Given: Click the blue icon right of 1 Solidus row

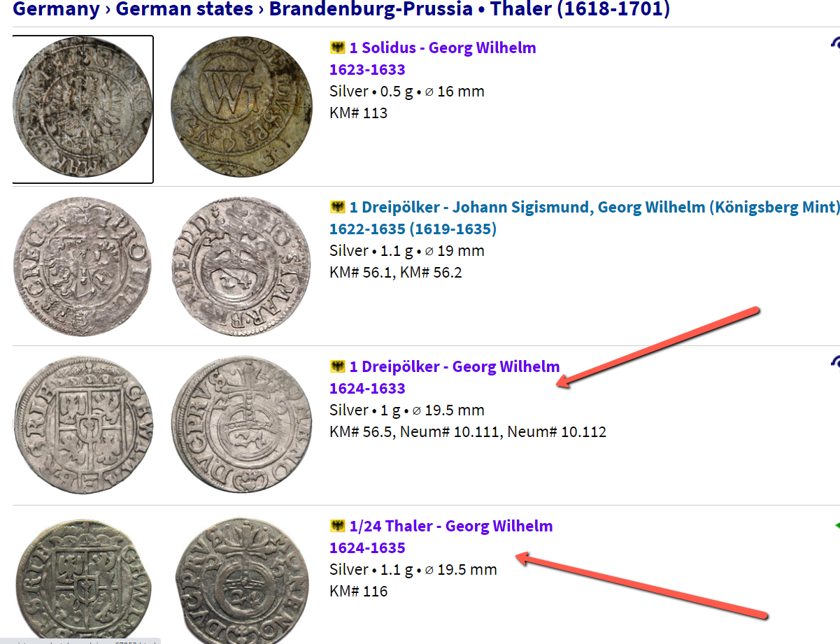Looking at the screenshot, I should click(835, 44).
